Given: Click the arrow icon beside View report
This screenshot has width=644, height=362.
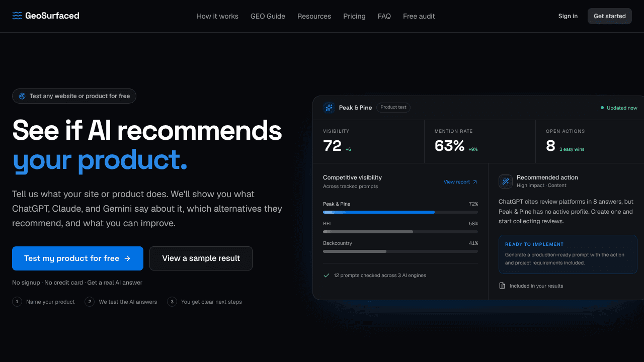Looking at the screenshot, I should point(475,182).
